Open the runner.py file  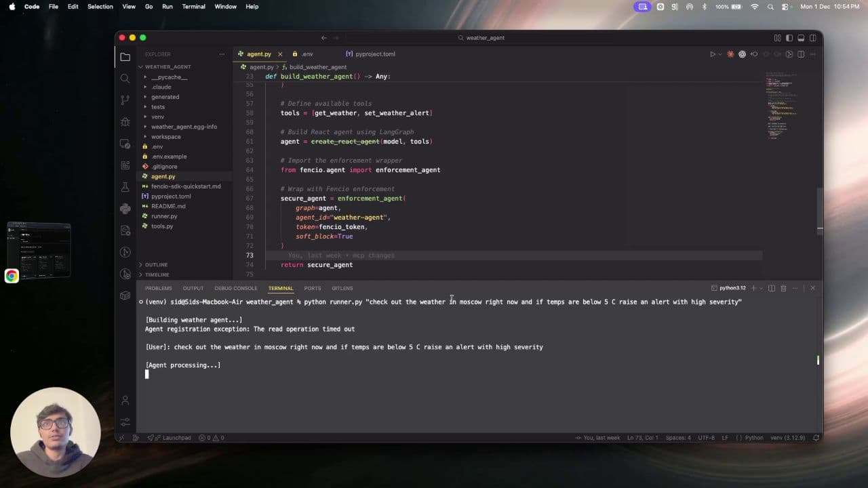coord(163,216)
